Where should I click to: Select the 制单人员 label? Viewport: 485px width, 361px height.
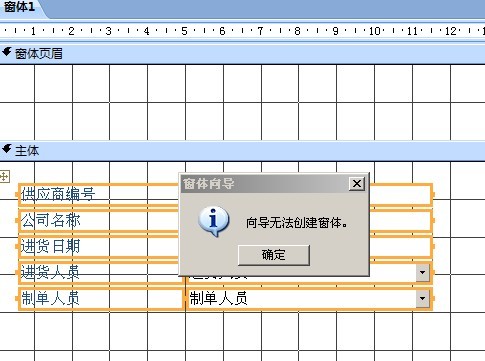click(100, 298)
